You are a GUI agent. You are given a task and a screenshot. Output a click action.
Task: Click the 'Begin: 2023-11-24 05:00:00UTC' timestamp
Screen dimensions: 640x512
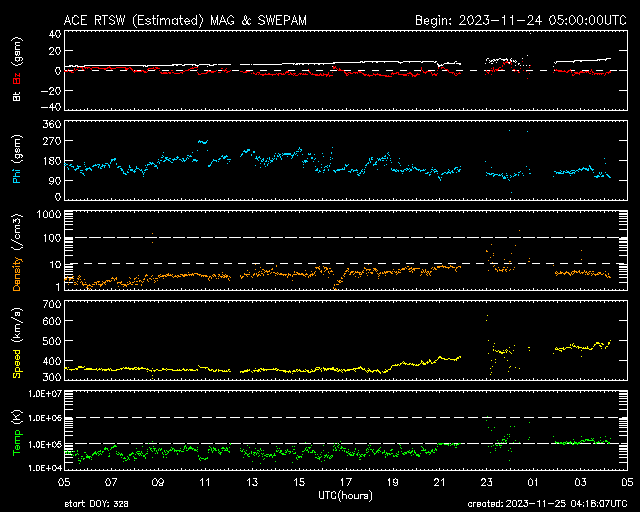521,20
